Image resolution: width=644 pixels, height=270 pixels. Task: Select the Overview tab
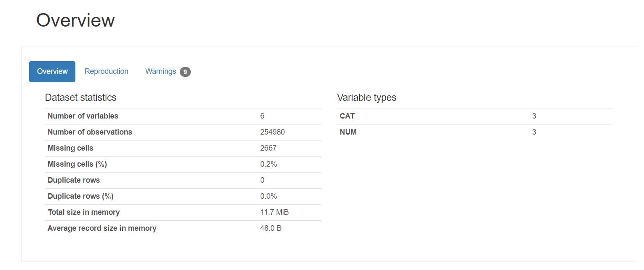[x=52, y=71]
